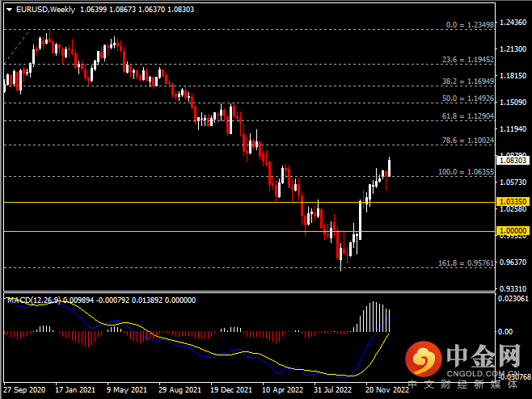Click the MACD scale zero value 0.00
Image resolution: width=532 pixels, height=399 pixels.
(505, 332)
